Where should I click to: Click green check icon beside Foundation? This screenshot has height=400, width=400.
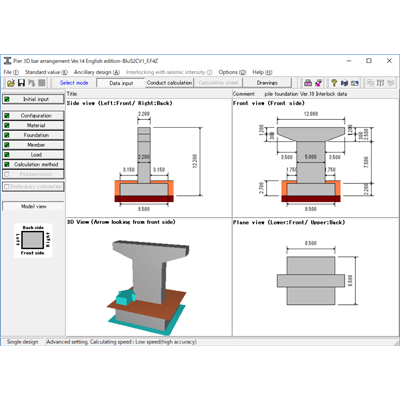point(7,135)
